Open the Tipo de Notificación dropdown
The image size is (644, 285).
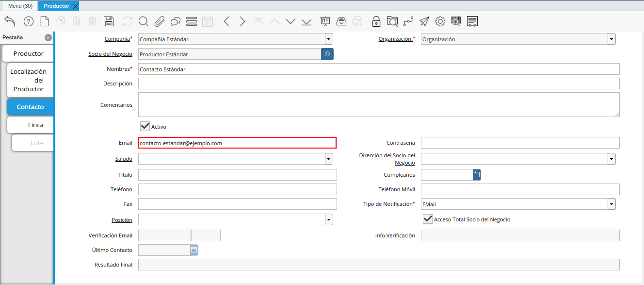coord(612,204)
